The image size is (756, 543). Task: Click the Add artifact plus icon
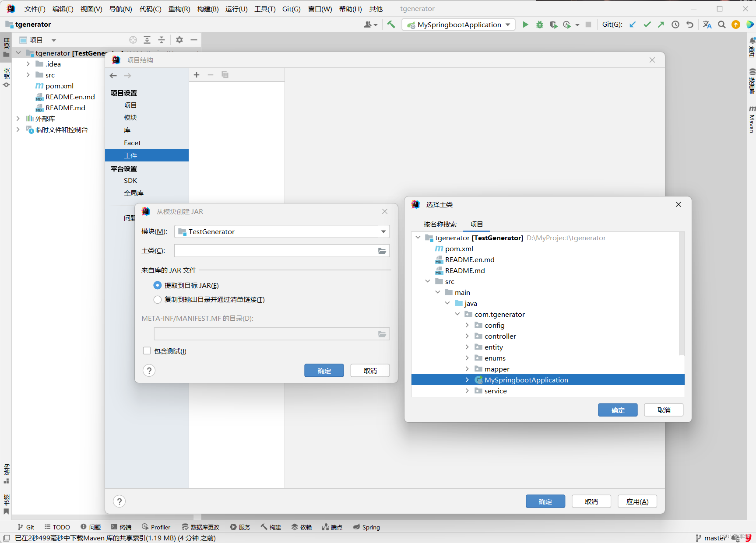197,75
